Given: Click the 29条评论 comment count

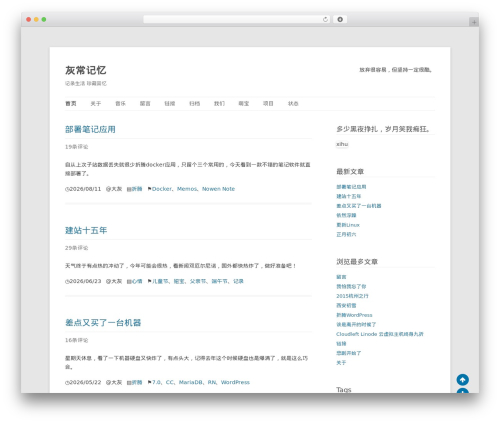Looking at the screenshot, I should [x=77, y=248].
